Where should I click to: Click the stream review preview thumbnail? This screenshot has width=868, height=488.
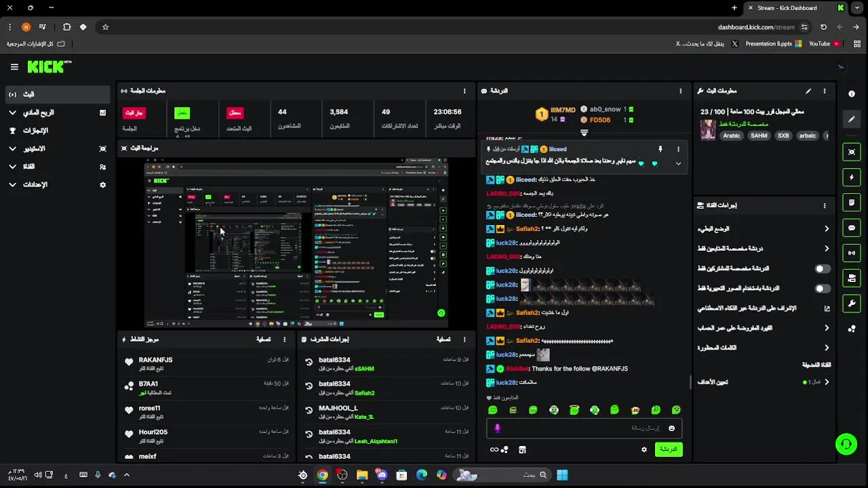pos(296,243)
